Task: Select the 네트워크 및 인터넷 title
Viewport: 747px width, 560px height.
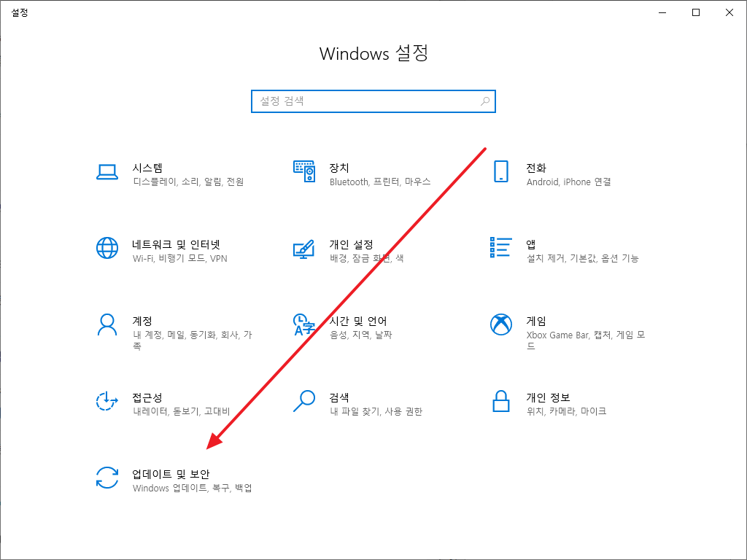Action: [x=177, y=245]
